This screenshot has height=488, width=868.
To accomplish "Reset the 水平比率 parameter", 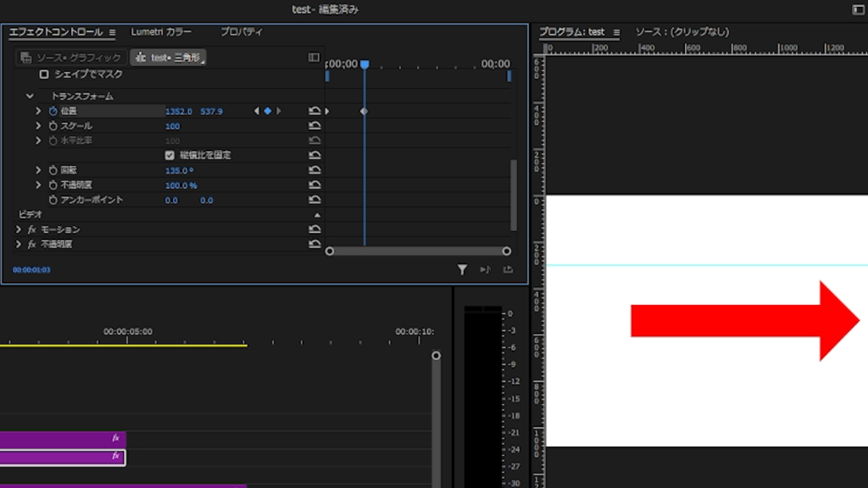I will pyautogui.click(x=314, y=141).
